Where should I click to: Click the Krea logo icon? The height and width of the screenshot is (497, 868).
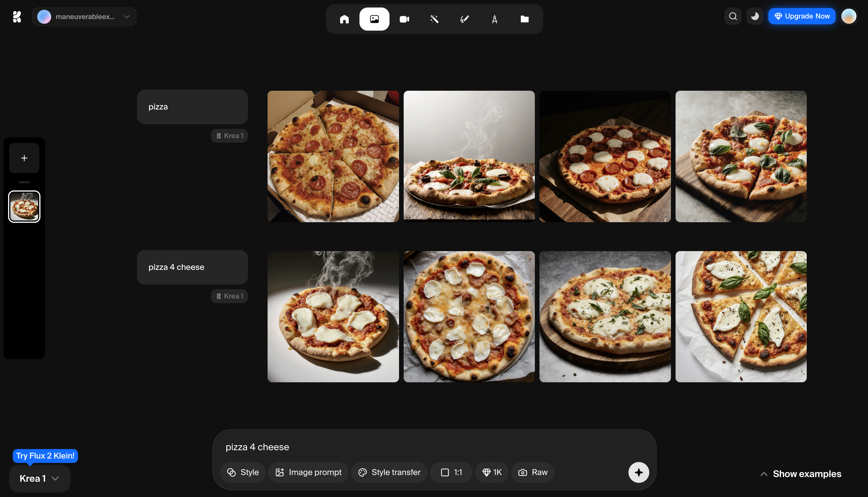[x=17, y=16]
